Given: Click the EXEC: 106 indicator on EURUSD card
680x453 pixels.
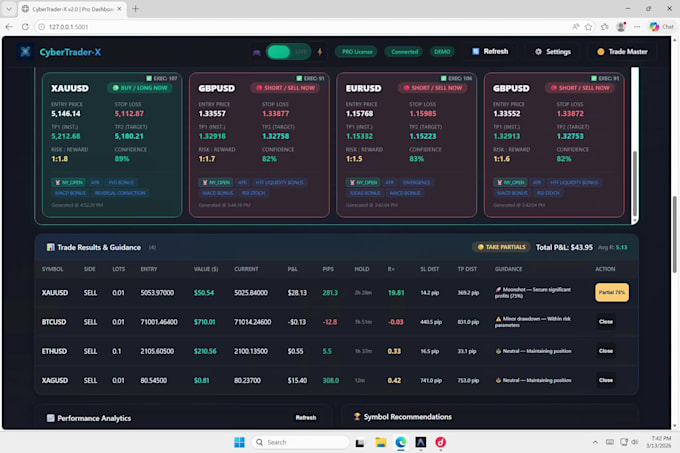Looking at the screenshot, I should 456,78.
